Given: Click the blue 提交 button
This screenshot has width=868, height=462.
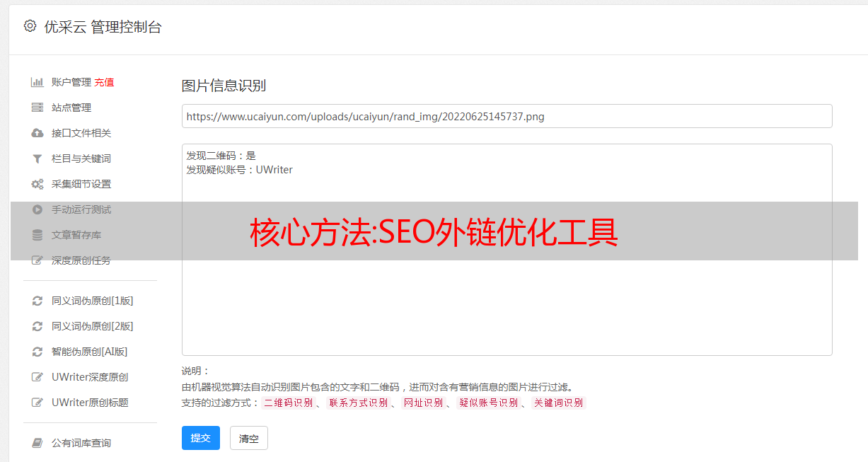Looking at the screenshot, I should tap(201, 438).
